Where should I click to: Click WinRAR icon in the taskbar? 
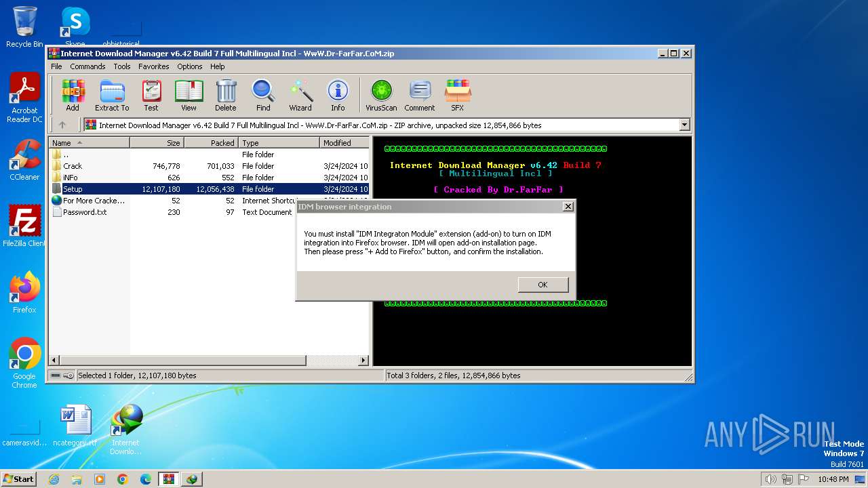point(168,479)
